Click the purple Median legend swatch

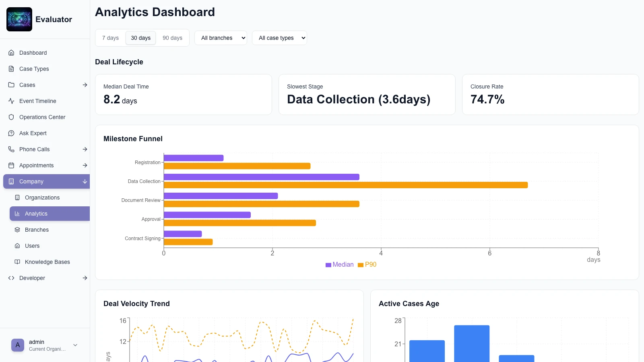(328, 265)
